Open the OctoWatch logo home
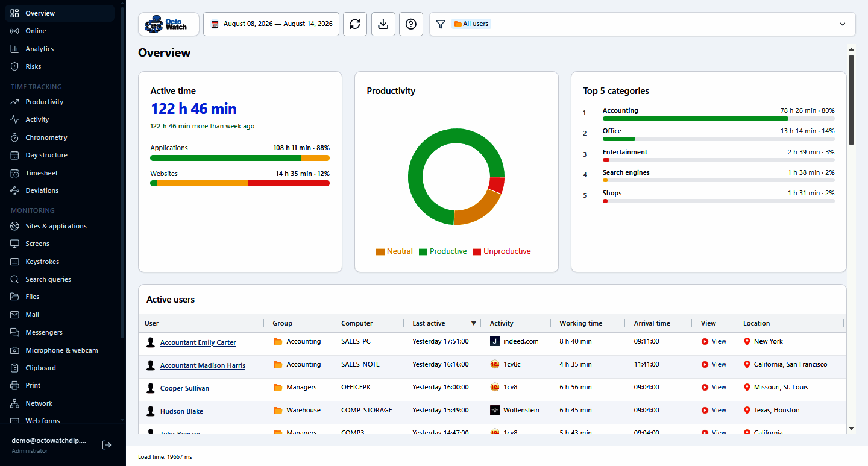Viewport: 868px width, 466px height. [x=169, y=24]
